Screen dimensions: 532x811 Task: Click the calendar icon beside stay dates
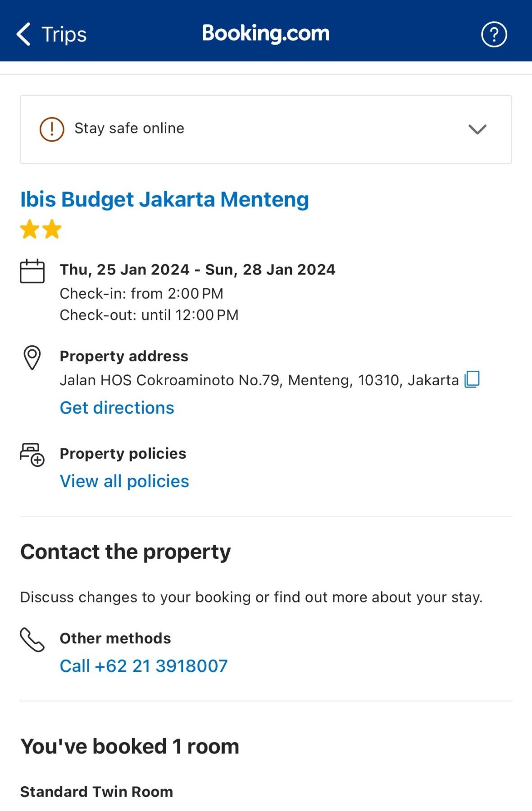point(32,271)
